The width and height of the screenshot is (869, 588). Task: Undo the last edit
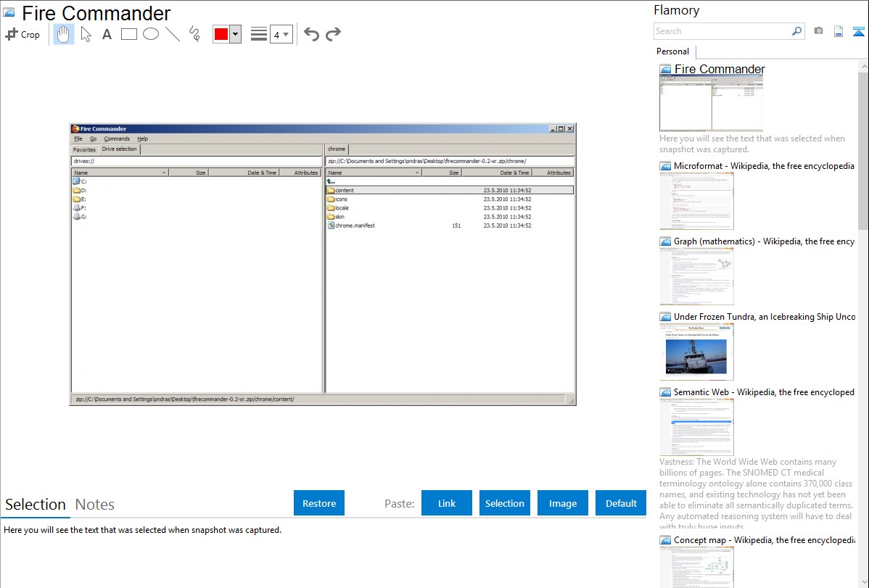pyautogui.click(x=311, y=34)
